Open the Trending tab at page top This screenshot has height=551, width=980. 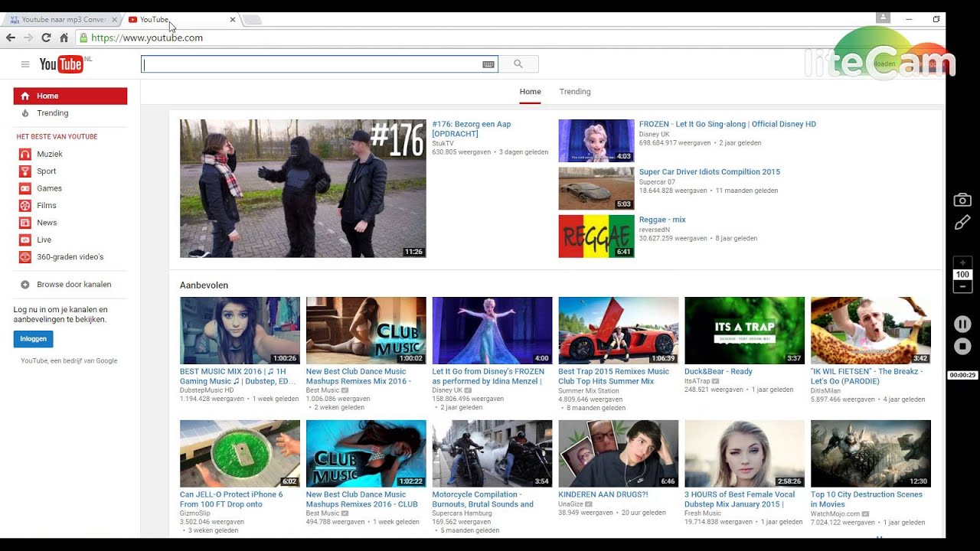pos(575,92)
